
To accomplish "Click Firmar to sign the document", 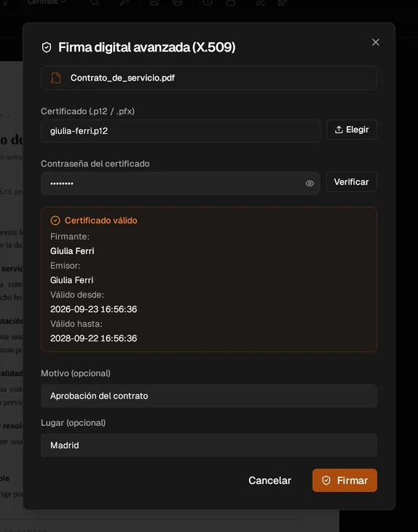I will 344,480.
